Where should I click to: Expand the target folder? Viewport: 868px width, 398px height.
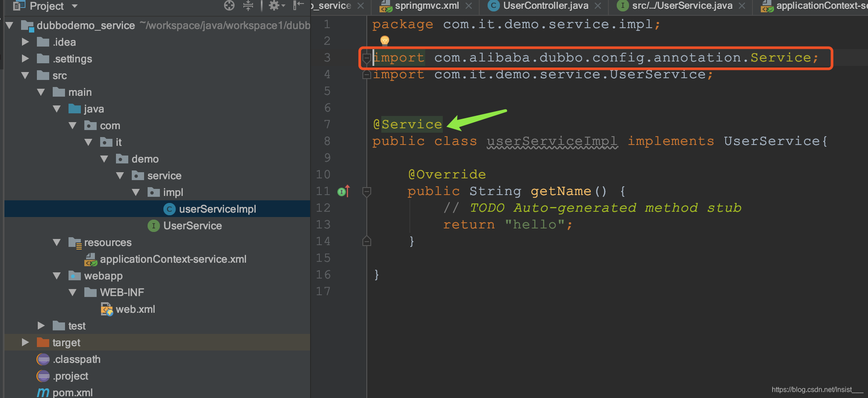click(x=25, y=342)
